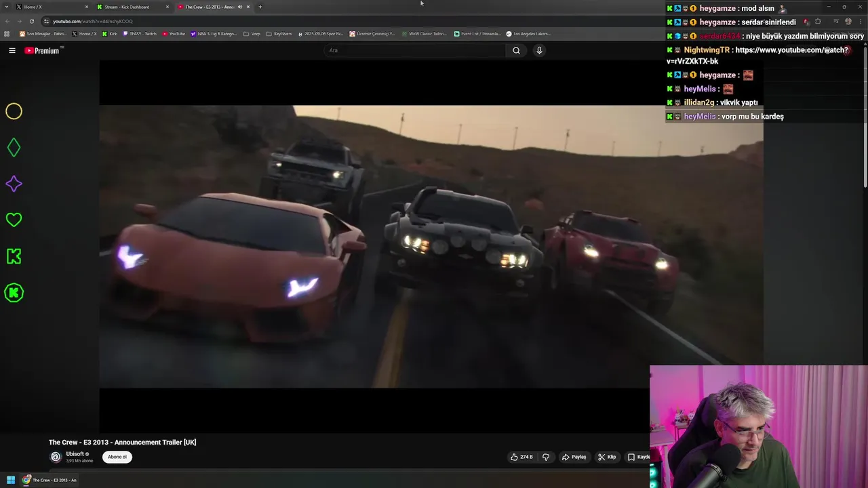Click the purple four-point star icon
Screen dimensions: 868x488
pyautogui.click(x=14, y=184)
